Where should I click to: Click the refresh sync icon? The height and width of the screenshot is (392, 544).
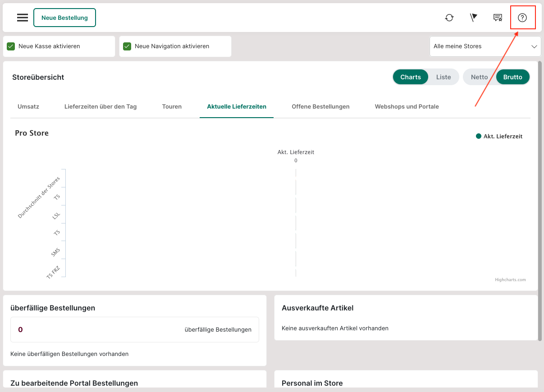pyautogui.click(x=449, y=18)
